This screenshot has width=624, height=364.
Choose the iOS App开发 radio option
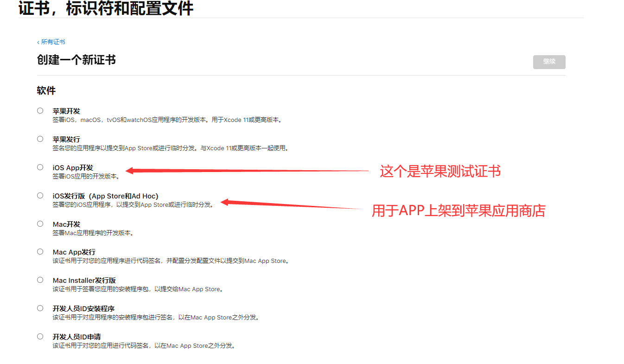tap(40, 167)
